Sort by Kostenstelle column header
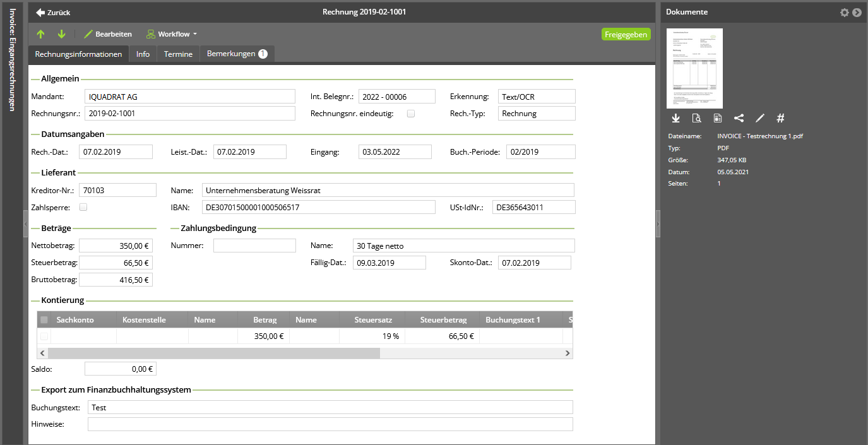This screenshot has height=445, width=868. click(x=152, y=320)
